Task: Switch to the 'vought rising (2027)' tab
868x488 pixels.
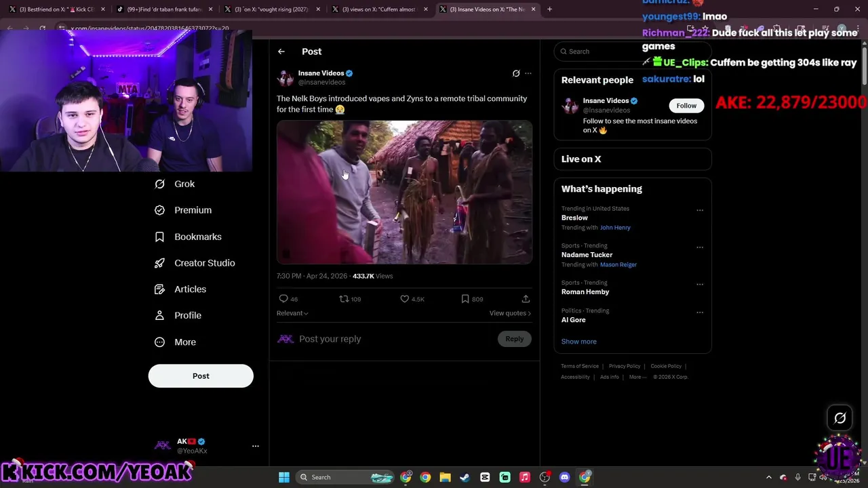Action: click(x=271, y=9)
